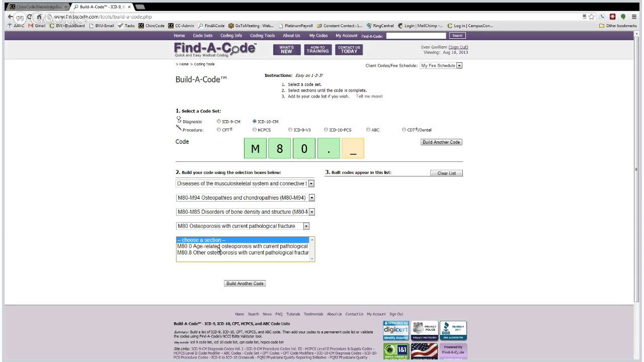Open the My Account menu
644x362 pixels.
coord(347,36)
